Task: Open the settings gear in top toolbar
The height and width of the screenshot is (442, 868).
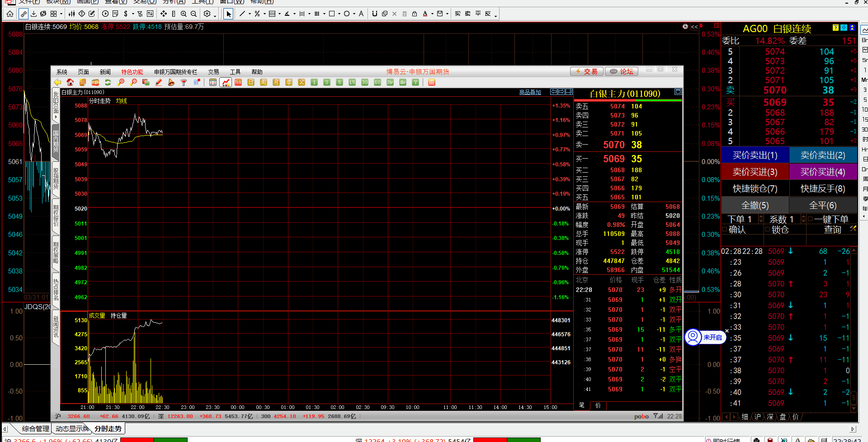Action: pyautogui.click(x=207, y=14)
